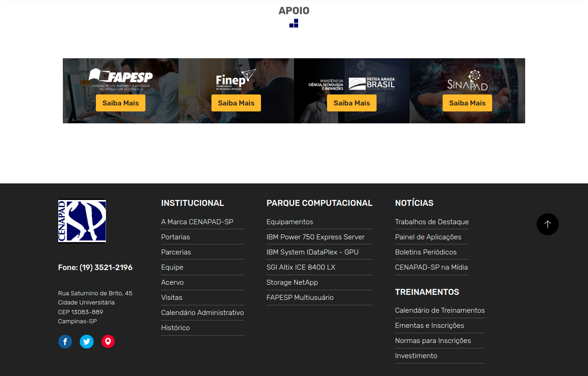The height and width of the screenshot is (376, 588).
Task: Click Saiba Mais under SINAPAD
Action: tap(467, 103)
